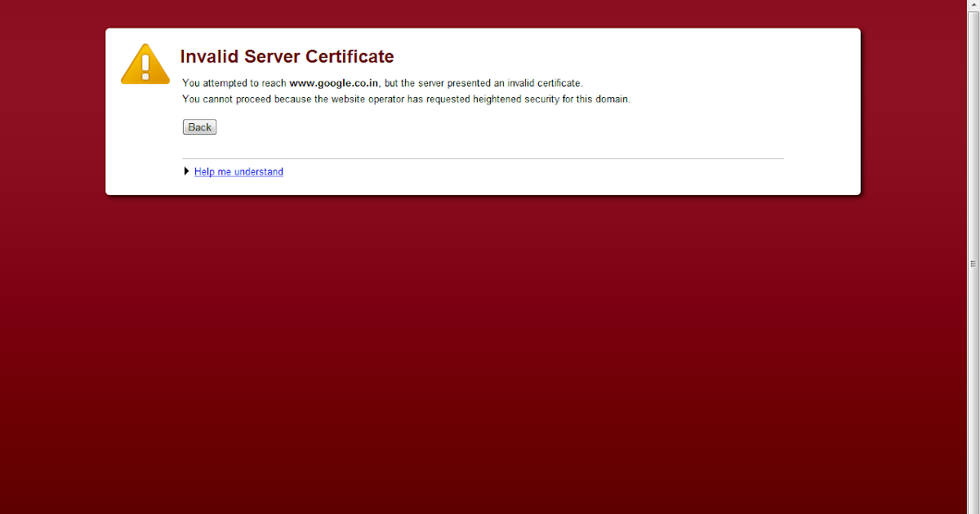Screen dimensions: 980x514
Task: Click the yellow warning triangle icon
Action: [x=145, y=64]
